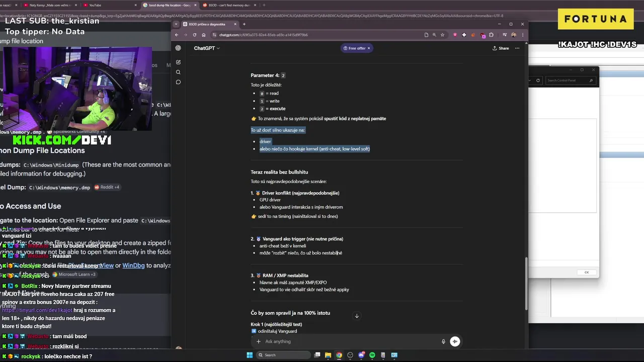The image size is (644, 362).
Task: Reload the ChatGPT page
Action: (x=194, y=35)
